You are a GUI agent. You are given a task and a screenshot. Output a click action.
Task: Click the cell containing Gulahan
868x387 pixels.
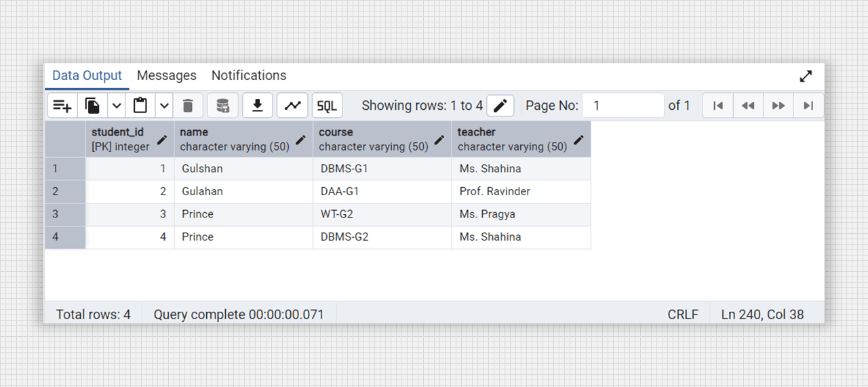point(243,192)
